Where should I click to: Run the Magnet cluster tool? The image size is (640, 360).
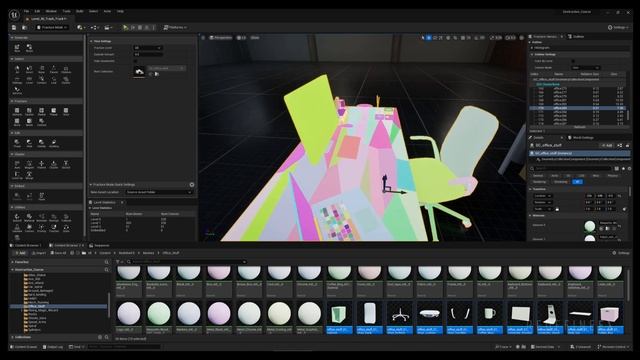29,164
